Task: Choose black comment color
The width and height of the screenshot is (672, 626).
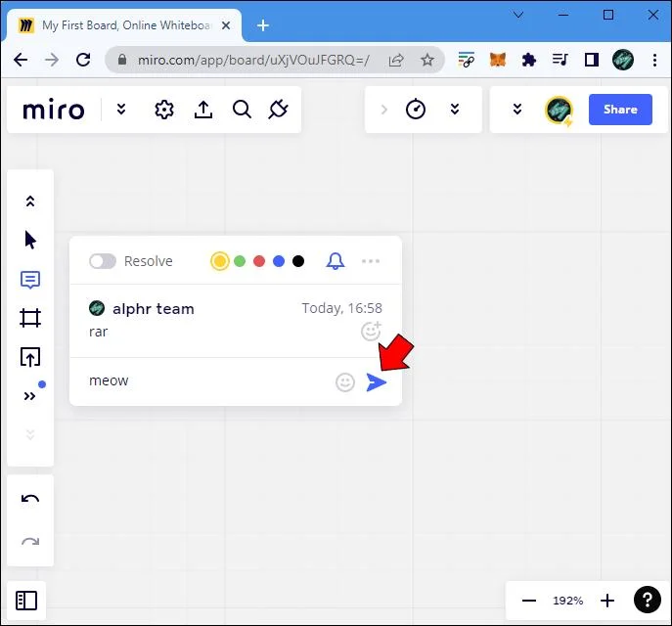Action: pos(298,261)
